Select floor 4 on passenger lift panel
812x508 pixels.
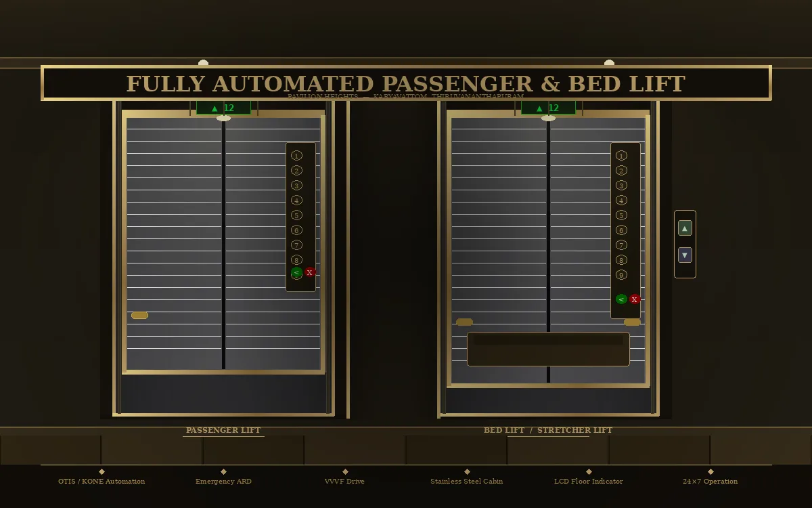point(296,200)
